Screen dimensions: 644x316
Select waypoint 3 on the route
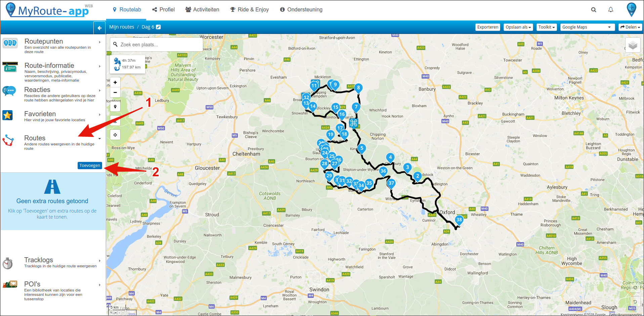click(x=407, y=168)
